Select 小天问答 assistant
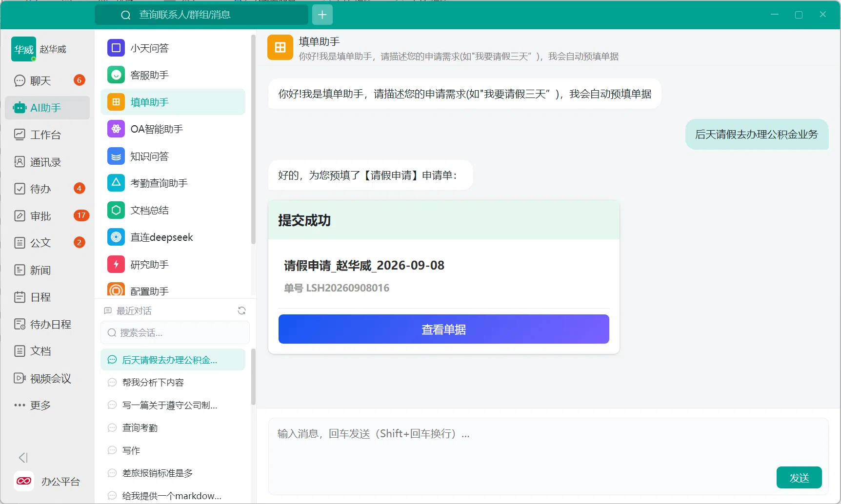 173,48
